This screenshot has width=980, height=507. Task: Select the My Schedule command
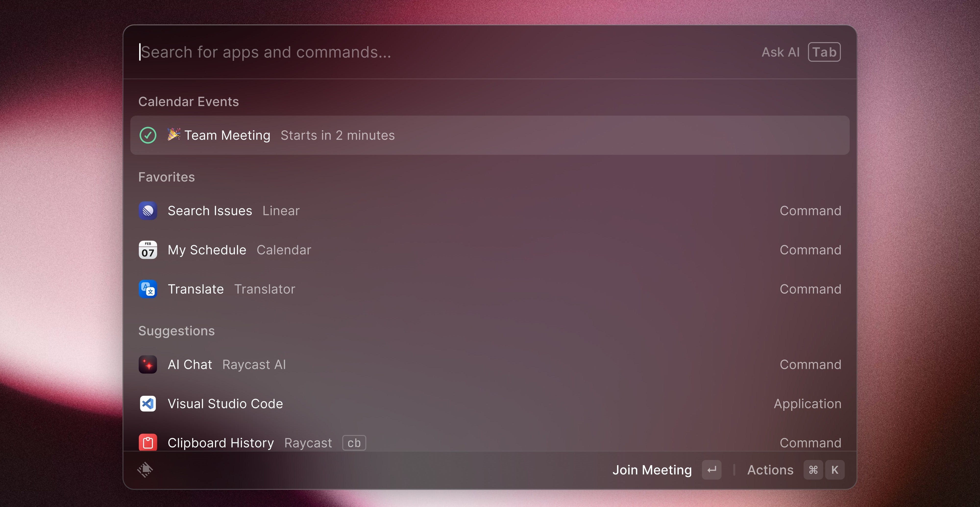tap(207, 250)
